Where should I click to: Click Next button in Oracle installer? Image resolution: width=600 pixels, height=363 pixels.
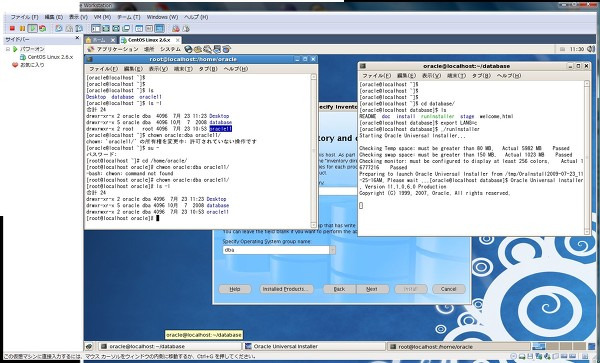coord(372,289)
